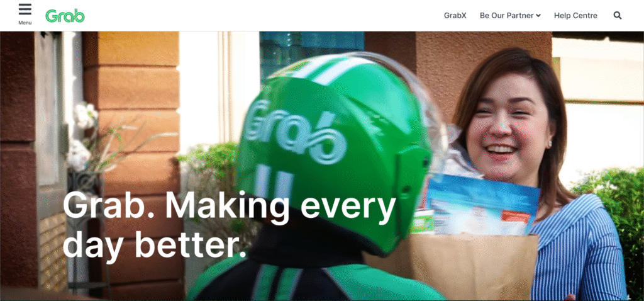Click the blue window above the helmet
Image resolution: width=644 pixels, height=301 pixels.
click(311, 52)
